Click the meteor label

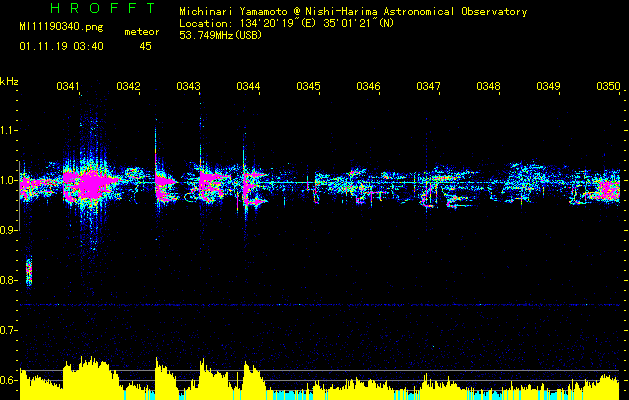pyautogui.click(x=142, y=32)
